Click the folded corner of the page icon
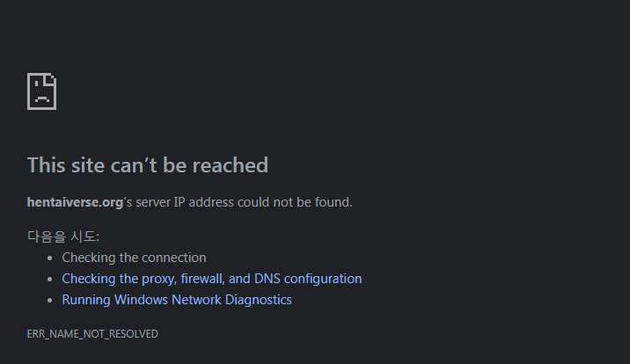The height and width of the screenshot is (364, 630). coord(52,78)
